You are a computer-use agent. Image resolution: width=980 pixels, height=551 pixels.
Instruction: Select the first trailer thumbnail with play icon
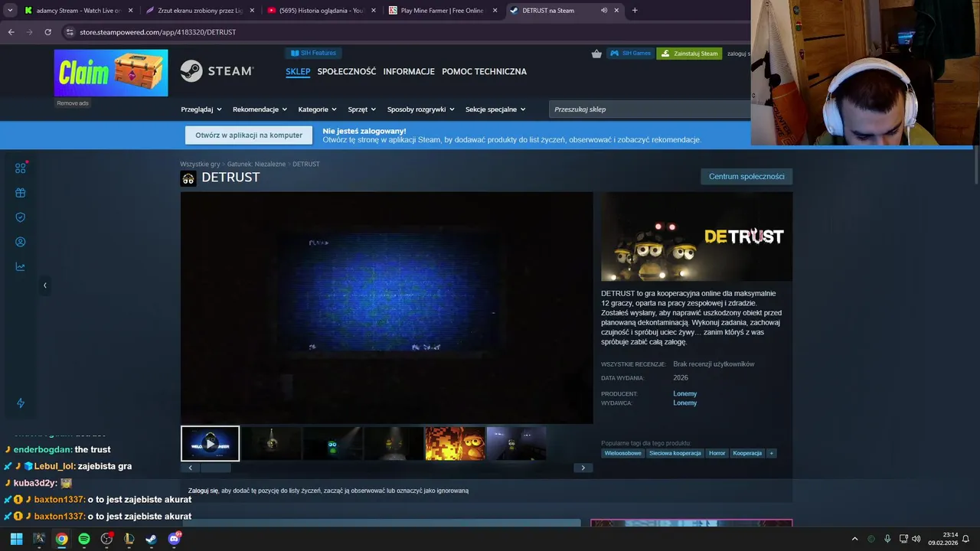pos(211,444)
